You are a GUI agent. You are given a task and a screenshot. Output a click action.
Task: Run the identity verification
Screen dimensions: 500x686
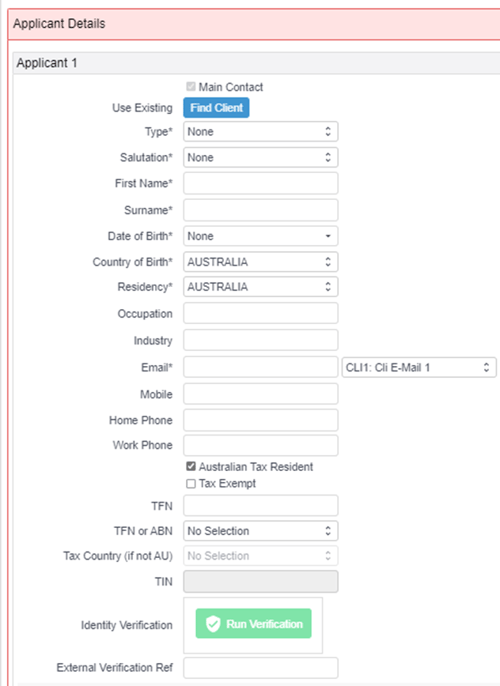coord(253,623)
